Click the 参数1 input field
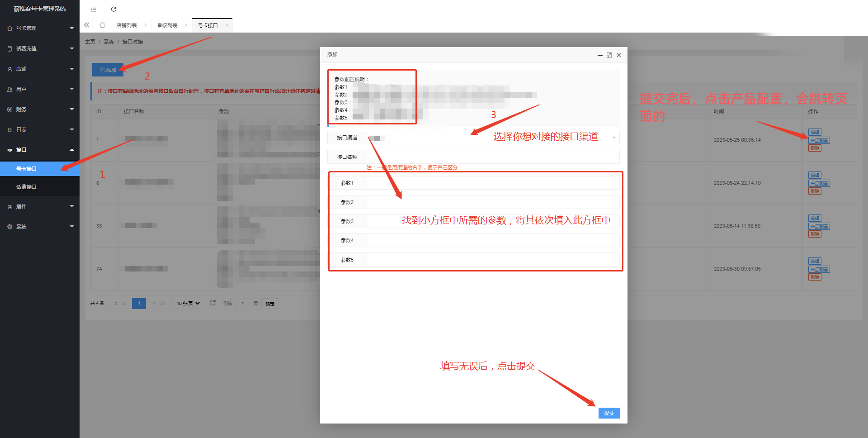This screenshot has height=438, width=868. click(493, 183)
